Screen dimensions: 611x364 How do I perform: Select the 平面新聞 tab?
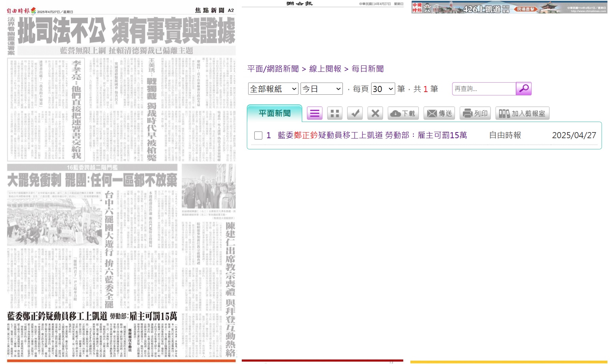pyautogui.click(x=274, y=113)
